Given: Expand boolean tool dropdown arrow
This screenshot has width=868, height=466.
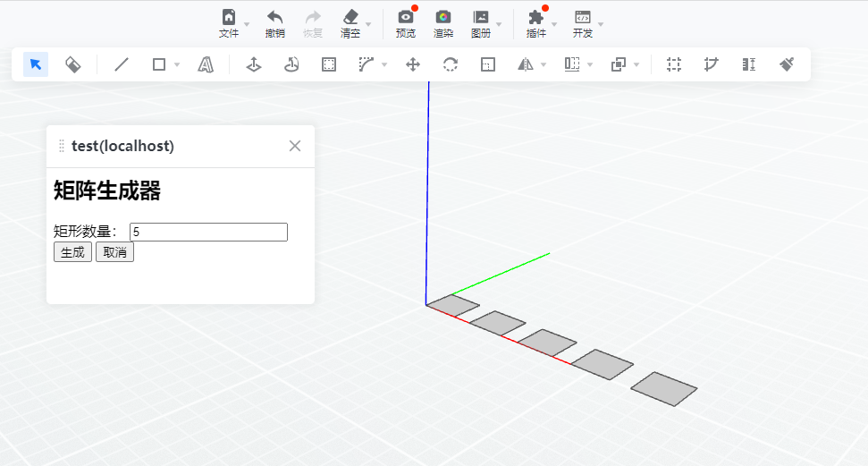Looking at the screenshot, I should point(636,64).
